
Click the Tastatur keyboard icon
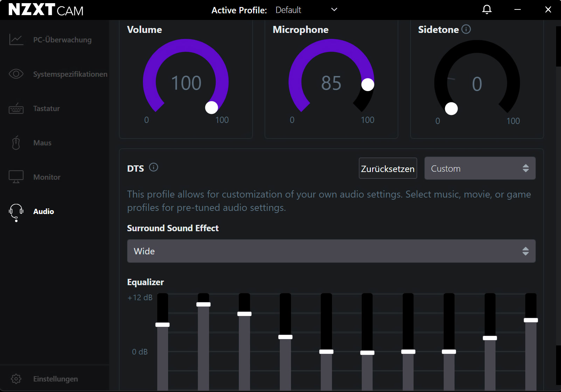point(16,108)
